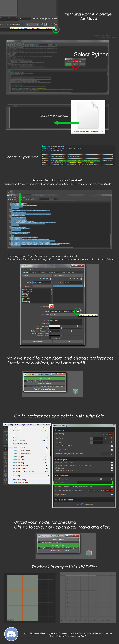Toggle the Repeatable checkbox
The image size is (119, 644).
[x=50, y=338]
